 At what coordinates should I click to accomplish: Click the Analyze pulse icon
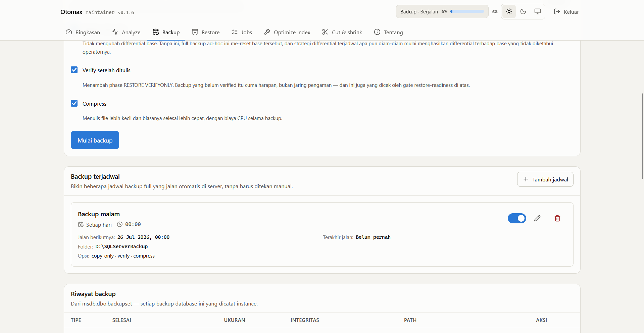click(x=115, y=32)
